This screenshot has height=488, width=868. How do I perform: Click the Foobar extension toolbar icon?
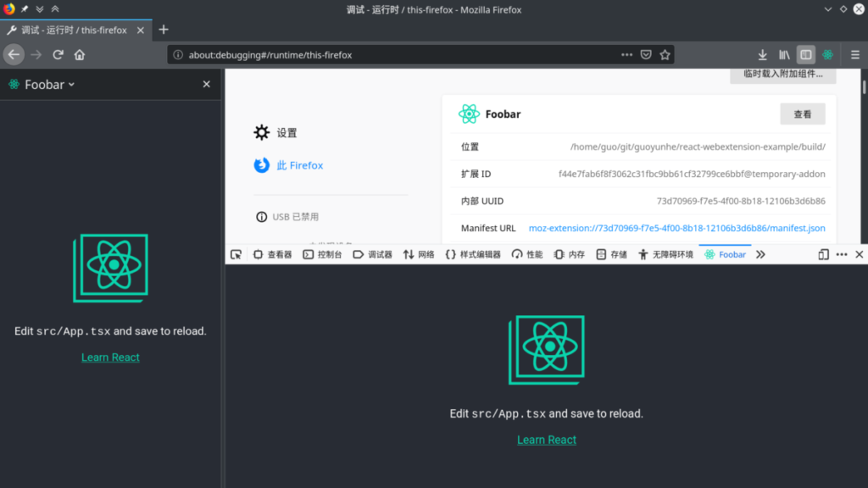[x=827, y=55]
